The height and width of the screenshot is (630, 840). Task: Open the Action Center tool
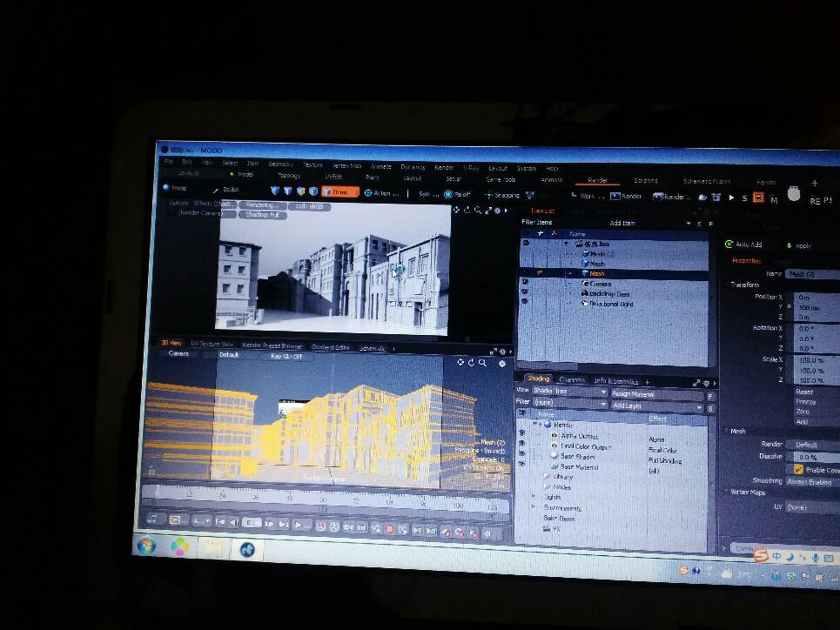[x=381, y=193]
